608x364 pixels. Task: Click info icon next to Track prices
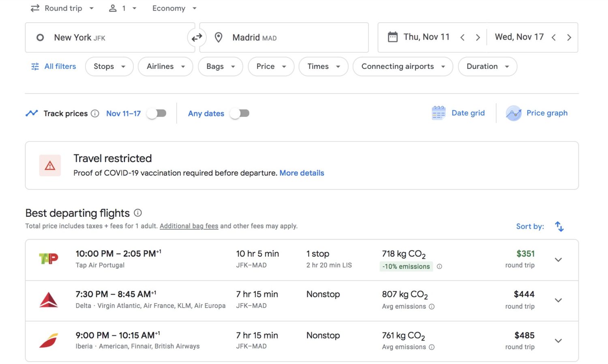[95, 113]
